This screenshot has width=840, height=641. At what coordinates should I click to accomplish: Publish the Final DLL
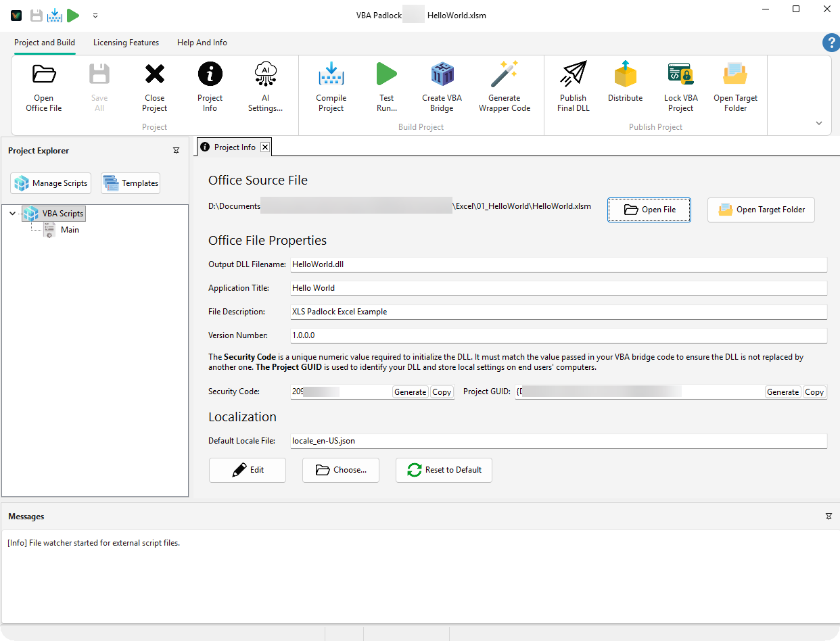tap(573, 86)
